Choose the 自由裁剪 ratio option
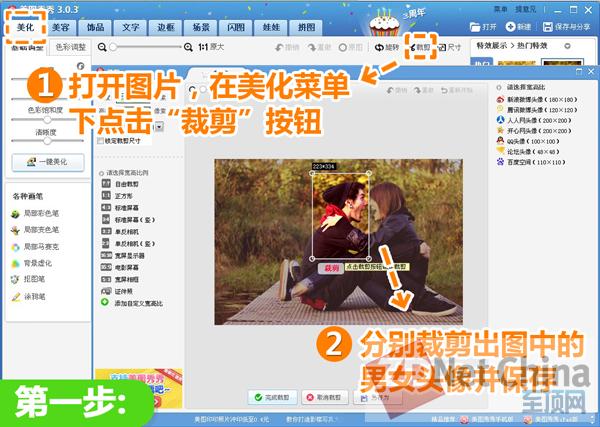The width and height of the screenshot is (600, 427). point(120,184)
